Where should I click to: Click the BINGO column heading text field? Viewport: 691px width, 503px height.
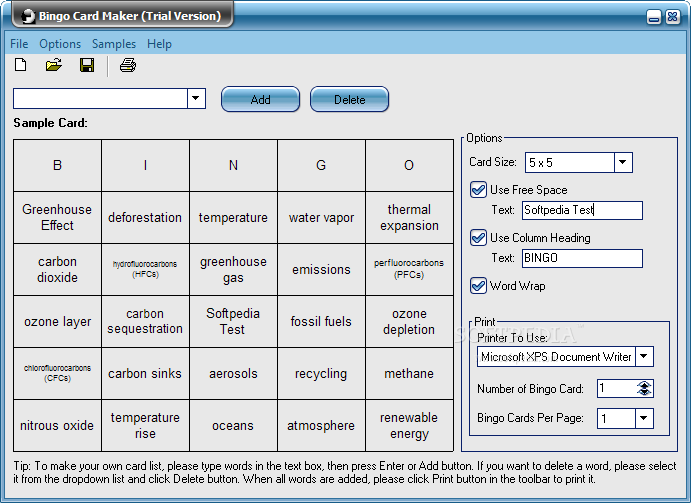click(582, 258)
